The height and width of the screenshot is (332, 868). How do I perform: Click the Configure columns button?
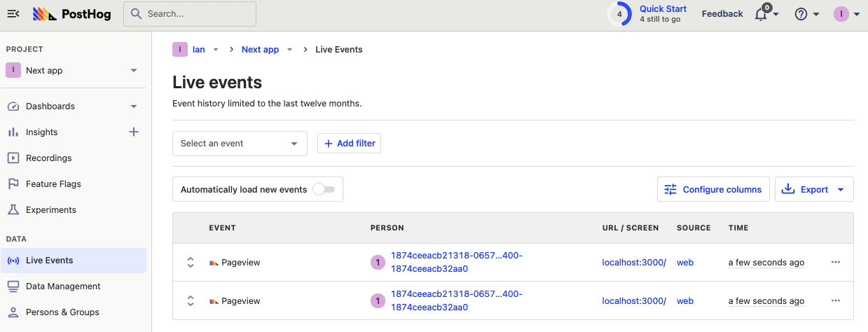click(713, 189)
